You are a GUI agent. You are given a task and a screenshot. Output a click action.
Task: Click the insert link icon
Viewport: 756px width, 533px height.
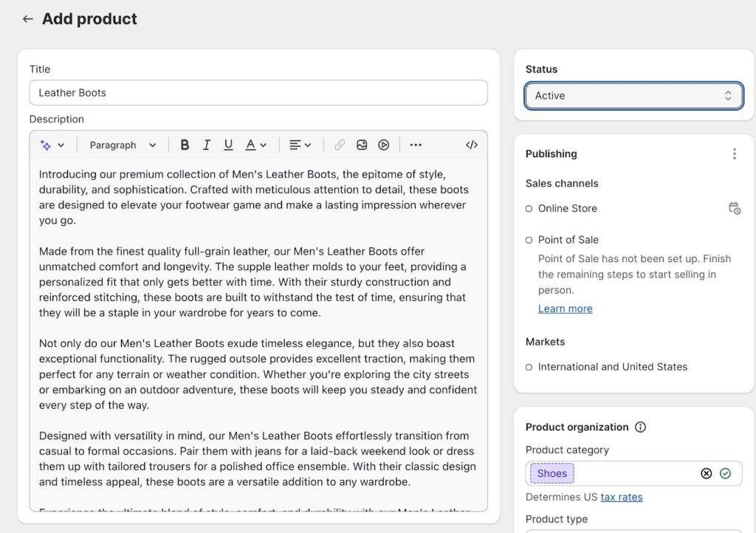[x=340, y=145]
